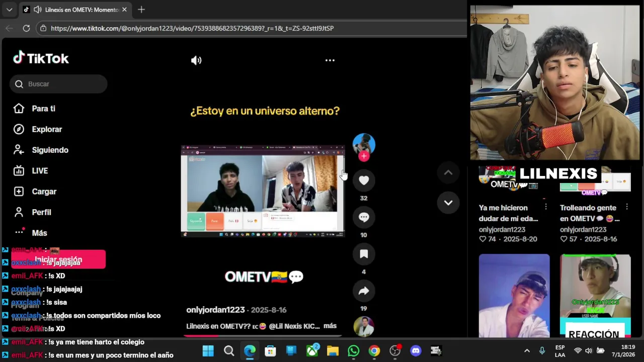Screen dimensions: 644x362
Task: Open the onlyjordan1223 username under the video
Action: tap(215, 310)
